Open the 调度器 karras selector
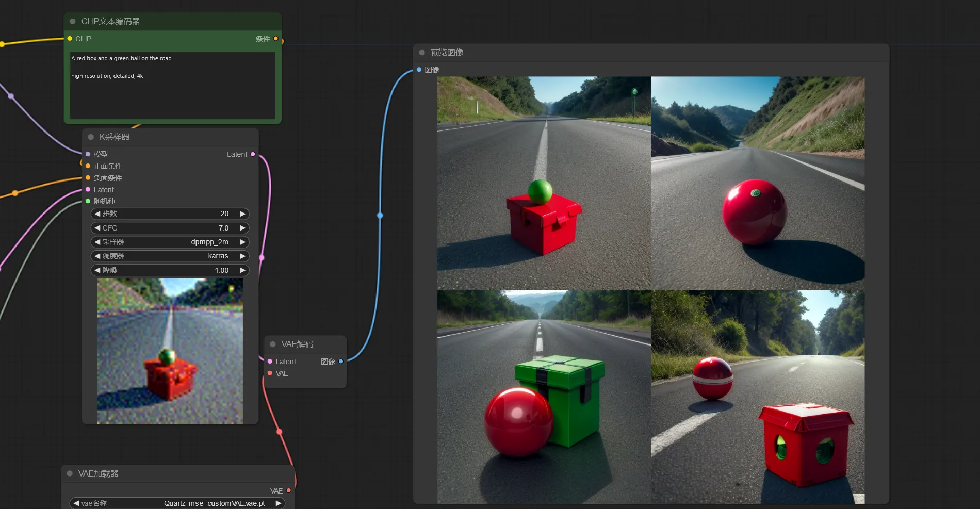The height and width of the screenshot is (509, 980). pos(170,256)
